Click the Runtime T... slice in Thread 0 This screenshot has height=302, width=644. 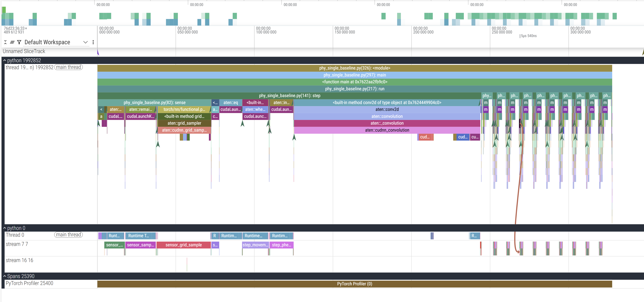pos(139,236)
